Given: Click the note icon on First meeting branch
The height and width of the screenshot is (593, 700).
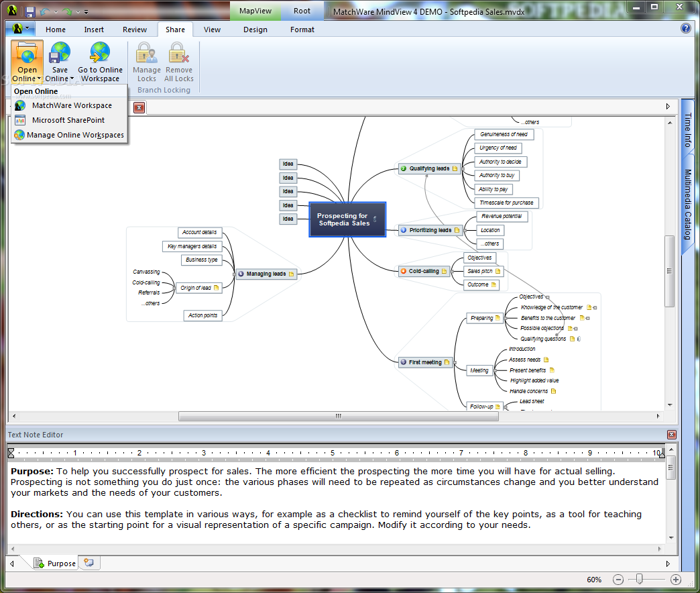Looking at the screenshot, I should pos(447,362).
